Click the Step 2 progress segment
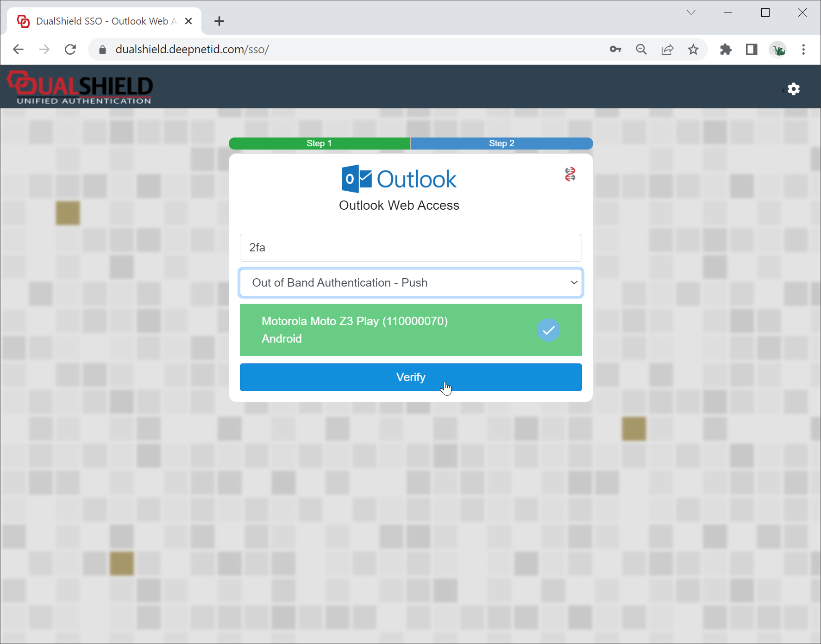Image resolution: width=821 pixels, height=644 pixels. (501, 144)
